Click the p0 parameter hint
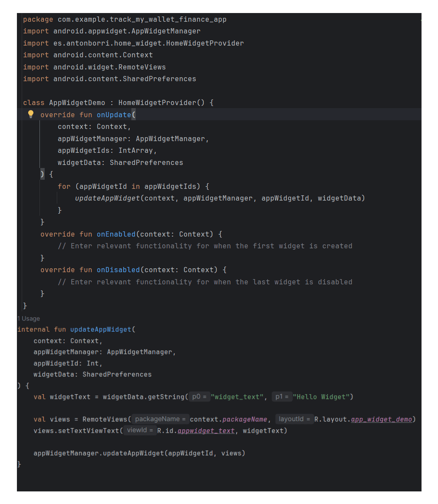438x504 pixels. (x=199, y=397)
